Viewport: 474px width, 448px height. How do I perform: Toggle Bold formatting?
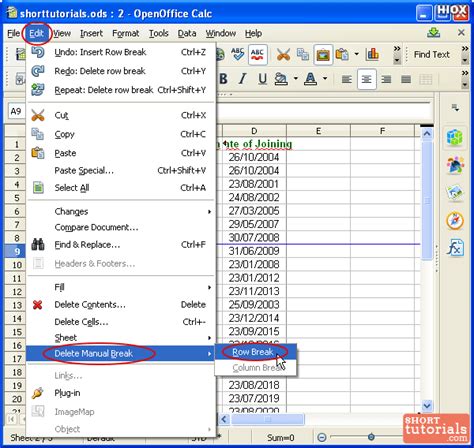[223, 79]
